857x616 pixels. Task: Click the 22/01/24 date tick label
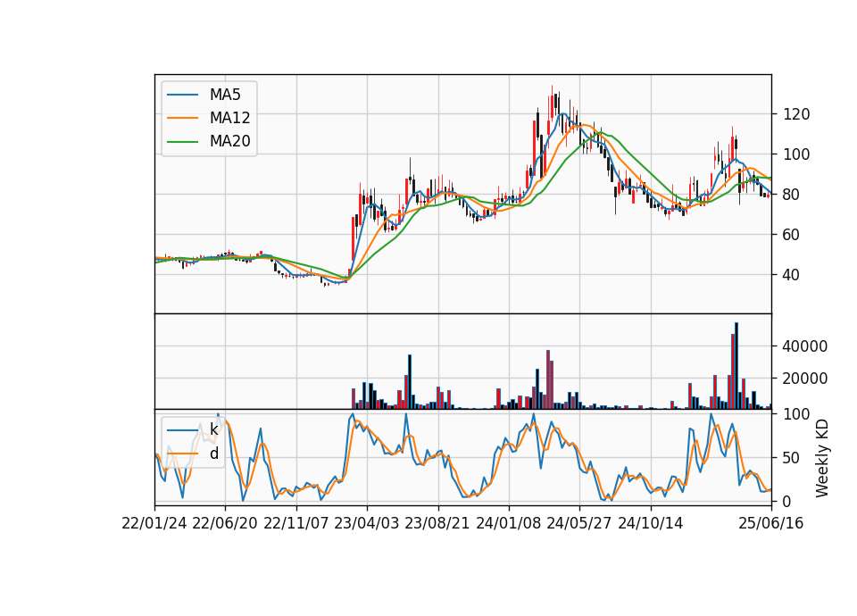[x=154, y=523]
